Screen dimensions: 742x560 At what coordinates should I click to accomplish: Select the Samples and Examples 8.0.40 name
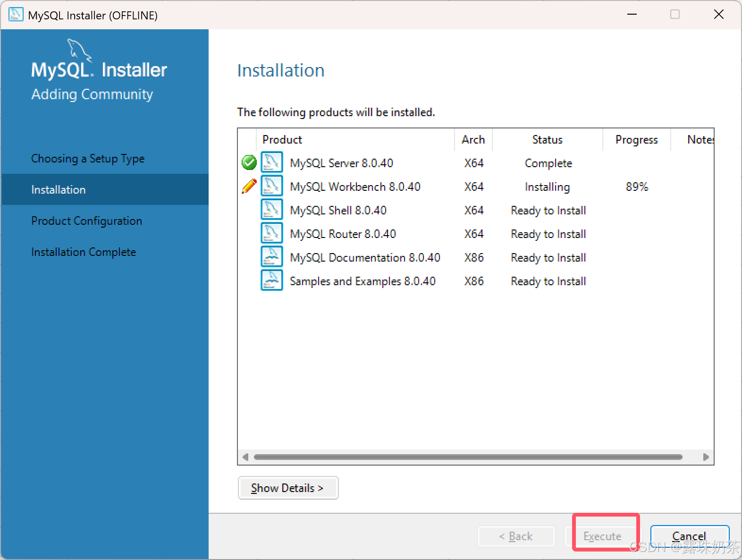pos(363,281)
